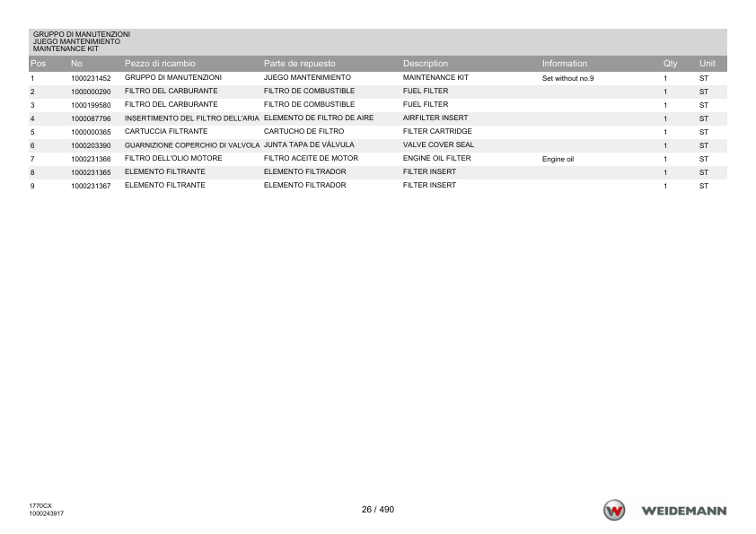
Task: Select the Pos column header
Action: 38,63
